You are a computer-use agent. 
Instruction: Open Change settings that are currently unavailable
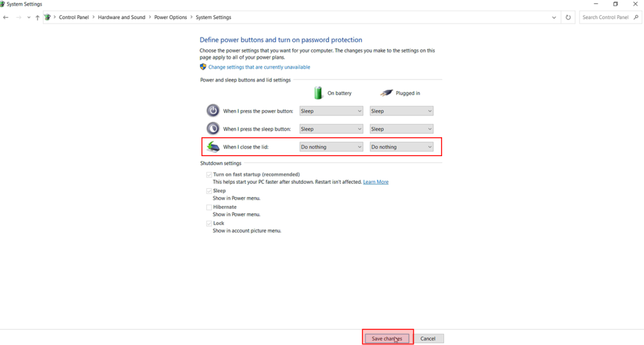click(x=258, y=67)
